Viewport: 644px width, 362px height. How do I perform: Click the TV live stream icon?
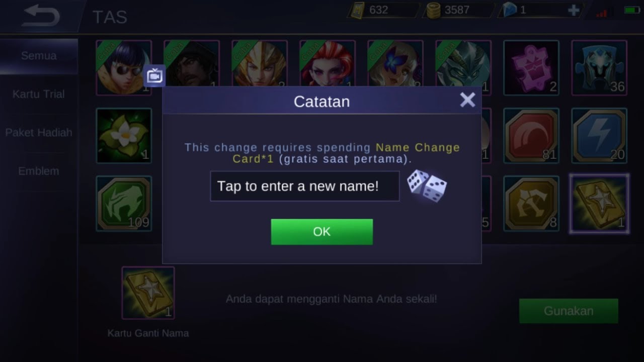(x=154, y=76)
